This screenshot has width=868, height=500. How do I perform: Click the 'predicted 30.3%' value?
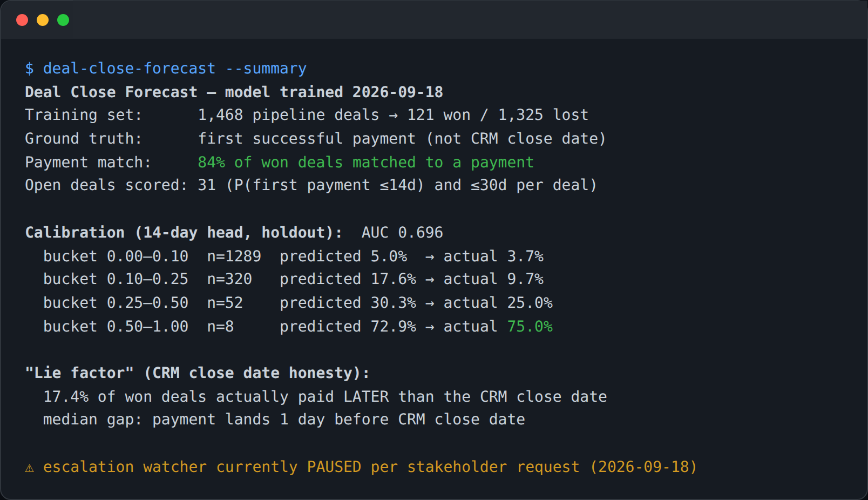348,303
